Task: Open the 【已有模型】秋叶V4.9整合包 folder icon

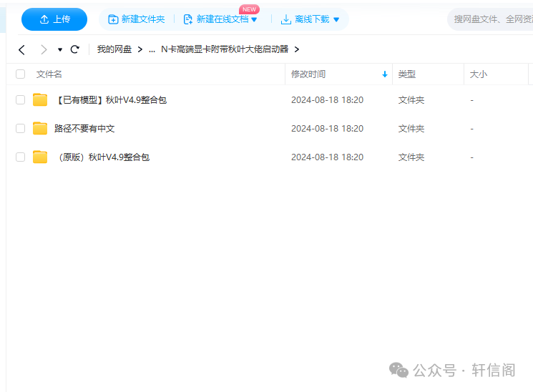Action: [x=40, y=100]
